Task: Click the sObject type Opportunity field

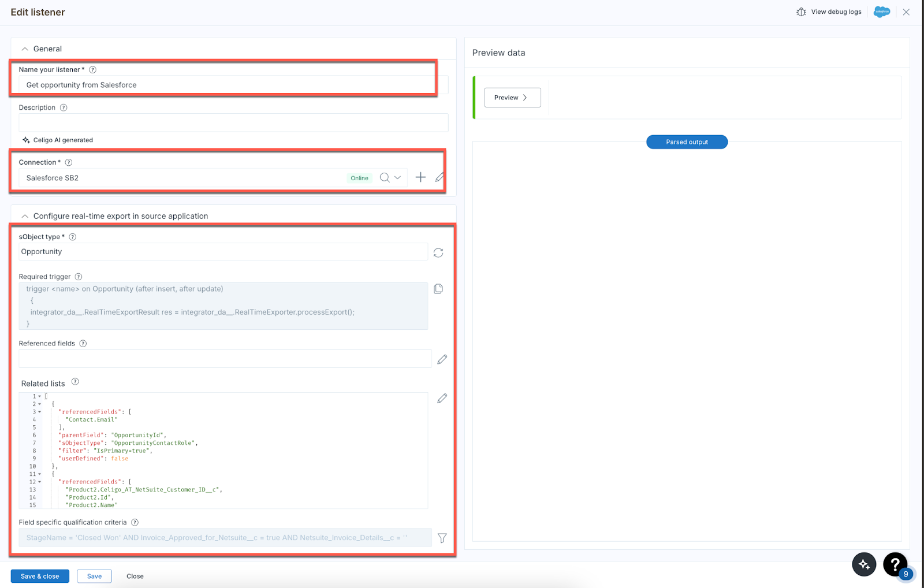Action: tap(223, 252)
